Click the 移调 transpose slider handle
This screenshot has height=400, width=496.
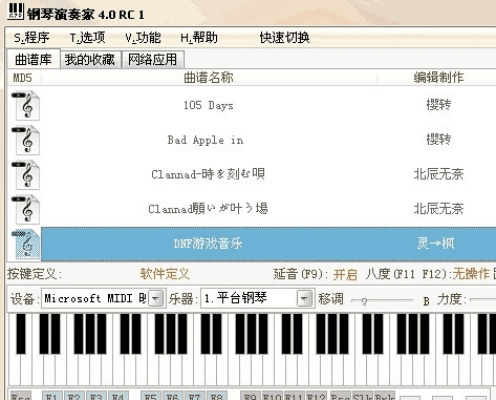(364, 302)
